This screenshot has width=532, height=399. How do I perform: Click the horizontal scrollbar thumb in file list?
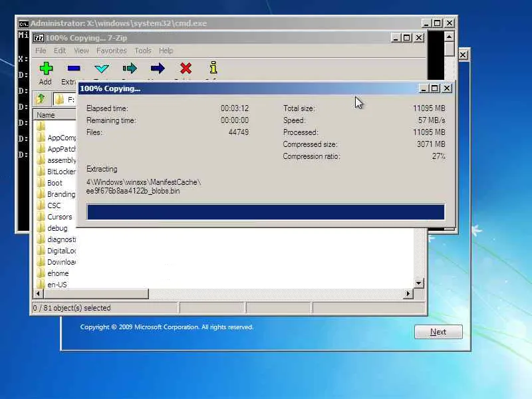[x=96, y=294]
